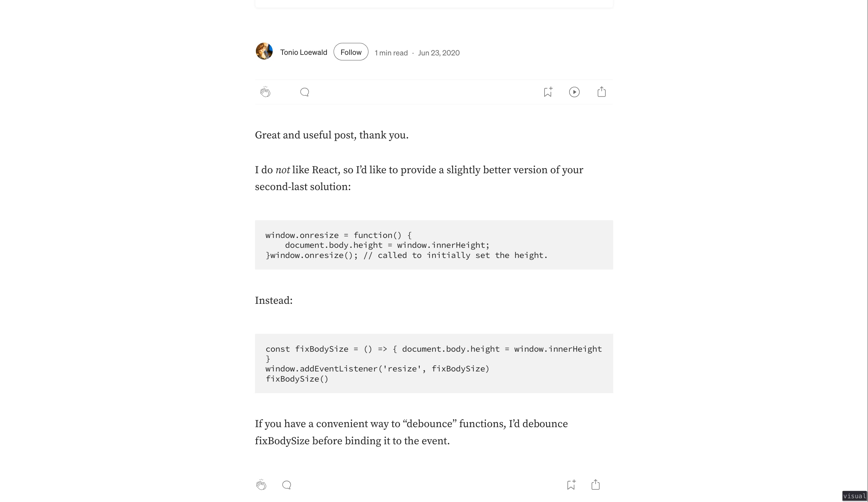Viewport: 868px width, 502px height.
Task: Click the fixBodySize code block
Action: pos(434,364)
